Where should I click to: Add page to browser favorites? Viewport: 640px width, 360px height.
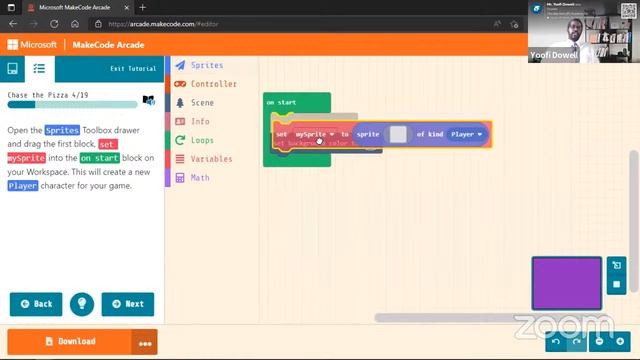coord(514,24)
